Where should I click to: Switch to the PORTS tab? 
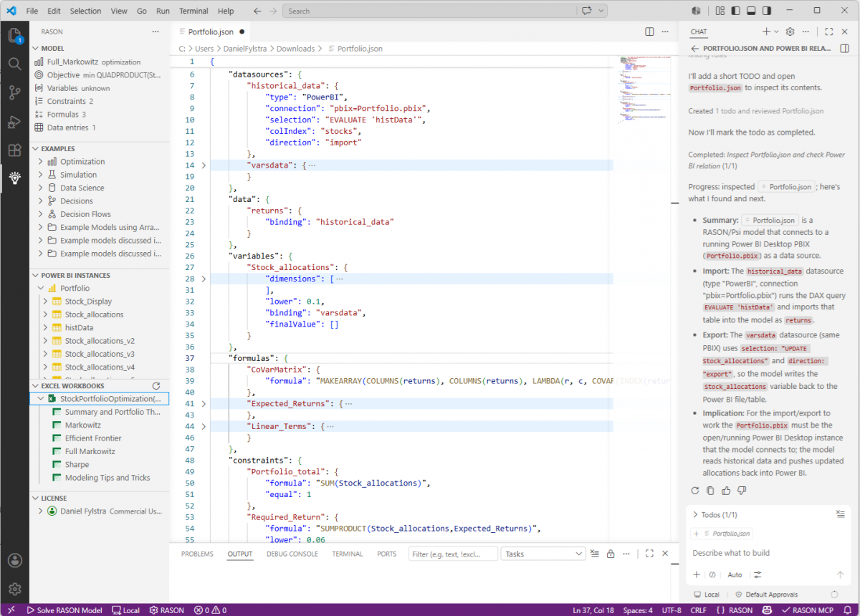387,554
